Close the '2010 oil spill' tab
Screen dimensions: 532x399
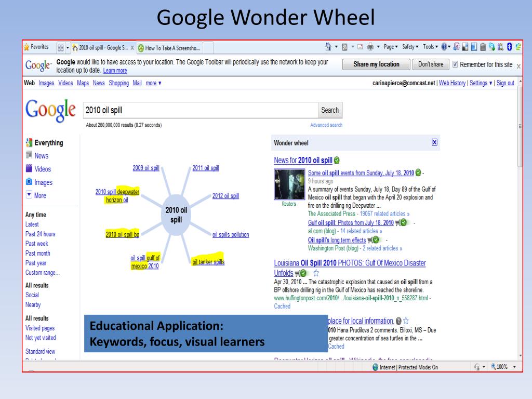tap(132, 48)
